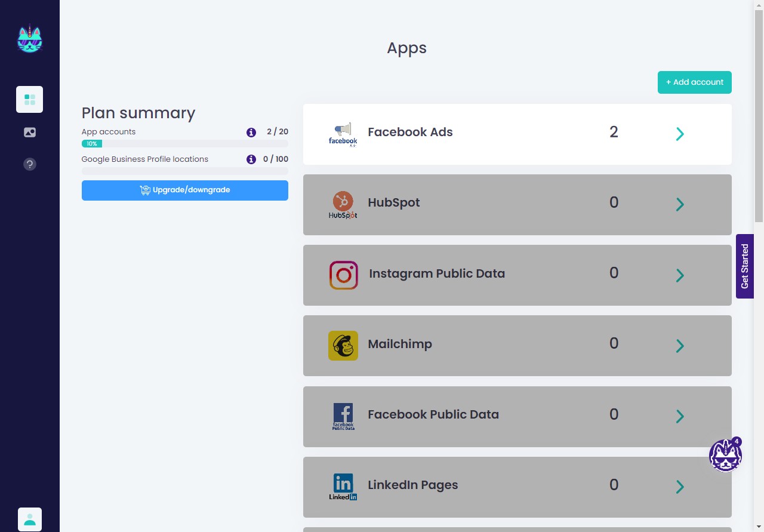Expand the Instagram Public Data chevron
Image resolution: width=764 pixels, height=532 pixels.
click(680, 275)
